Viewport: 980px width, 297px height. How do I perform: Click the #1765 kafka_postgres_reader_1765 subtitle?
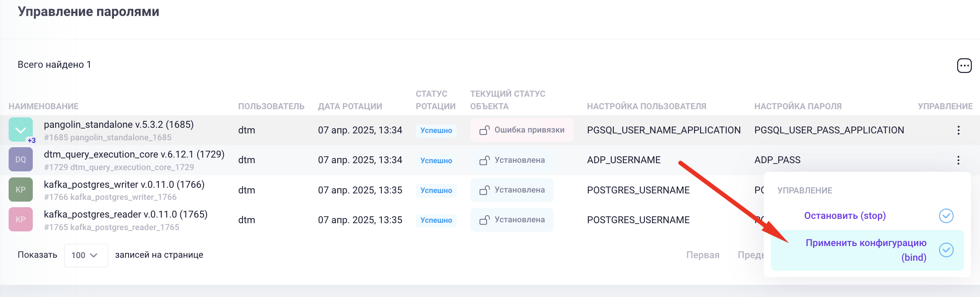[112, 227]
